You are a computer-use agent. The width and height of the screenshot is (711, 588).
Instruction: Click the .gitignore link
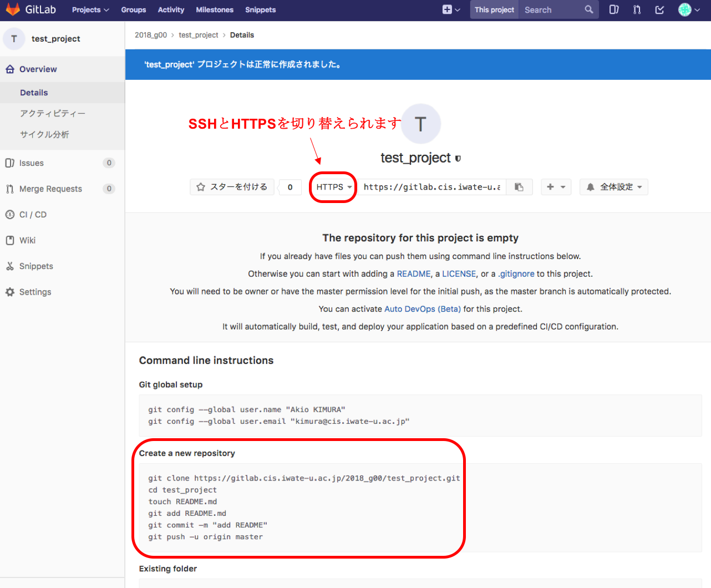[x=516, y=274]
